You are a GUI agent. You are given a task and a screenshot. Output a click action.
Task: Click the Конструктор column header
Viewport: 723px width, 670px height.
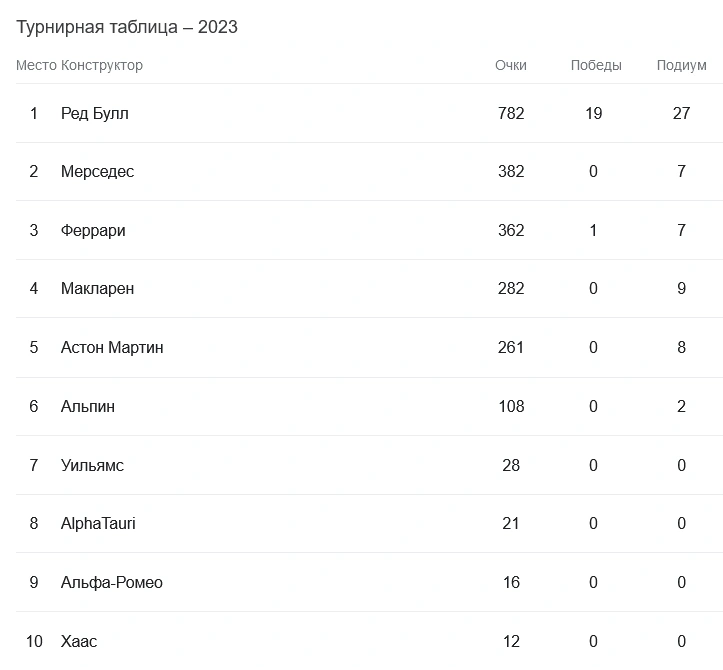click(x=102, y=65)
